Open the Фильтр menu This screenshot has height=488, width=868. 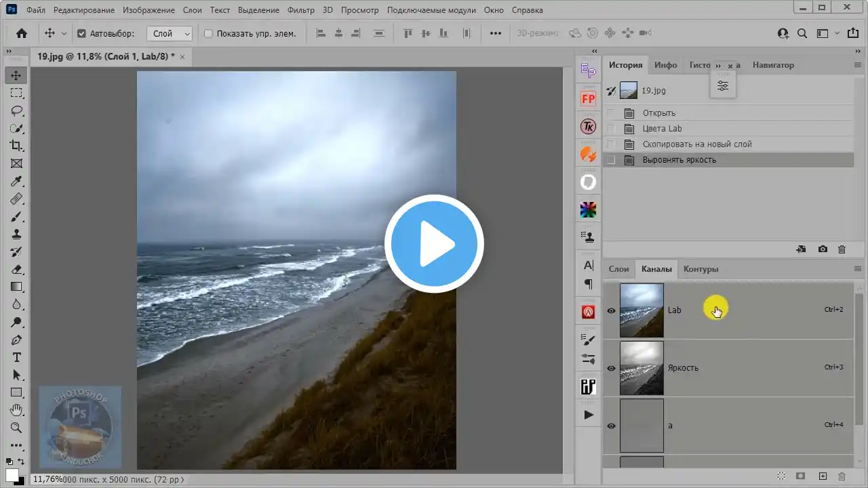300,10
